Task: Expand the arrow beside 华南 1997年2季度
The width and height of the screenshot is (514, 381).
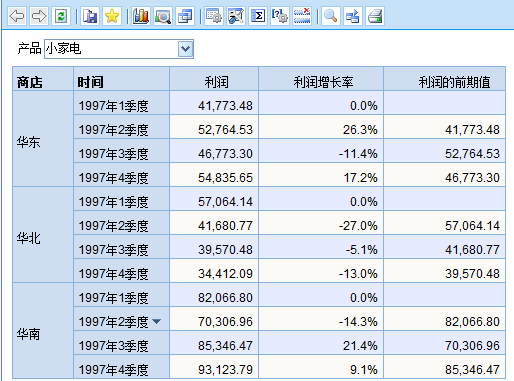Action: [x=156, y=321]
